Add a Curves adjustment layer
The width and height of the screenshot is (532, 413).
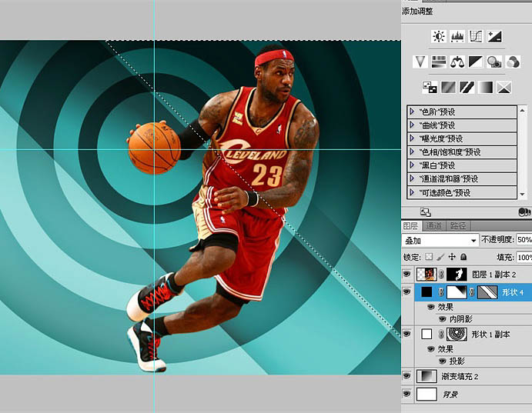point(476,36)
